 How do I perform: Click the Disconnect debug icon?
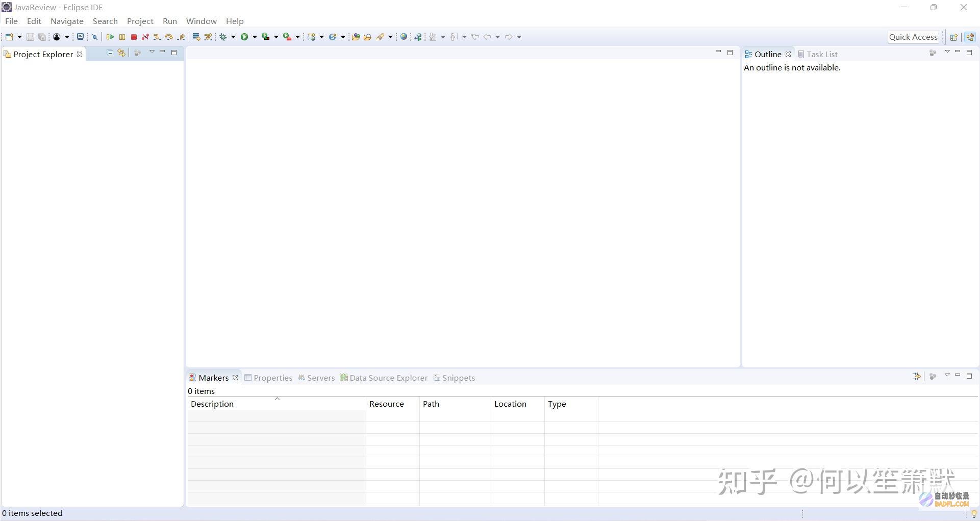coord(145,37)
